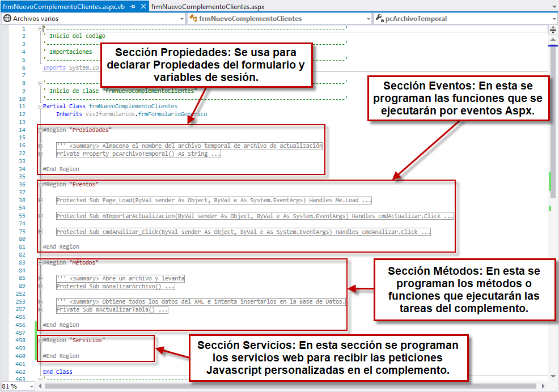Open the document tab overflow list arrow

tap(553, 7)
